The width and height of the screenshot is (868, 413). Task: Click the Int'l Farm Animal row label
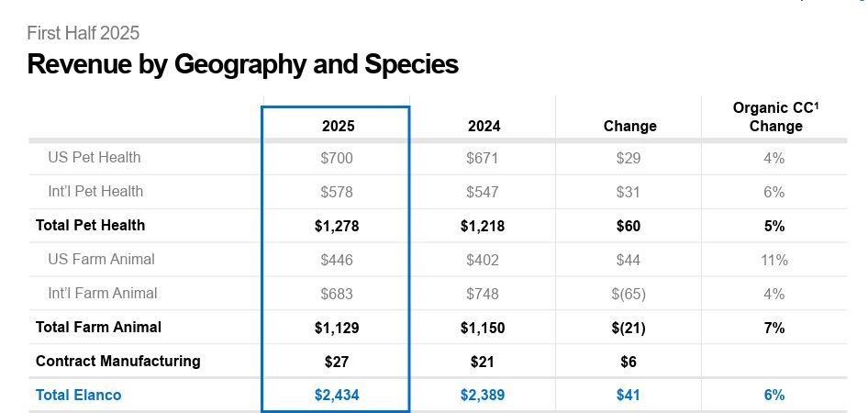click(x=102, y=293)
